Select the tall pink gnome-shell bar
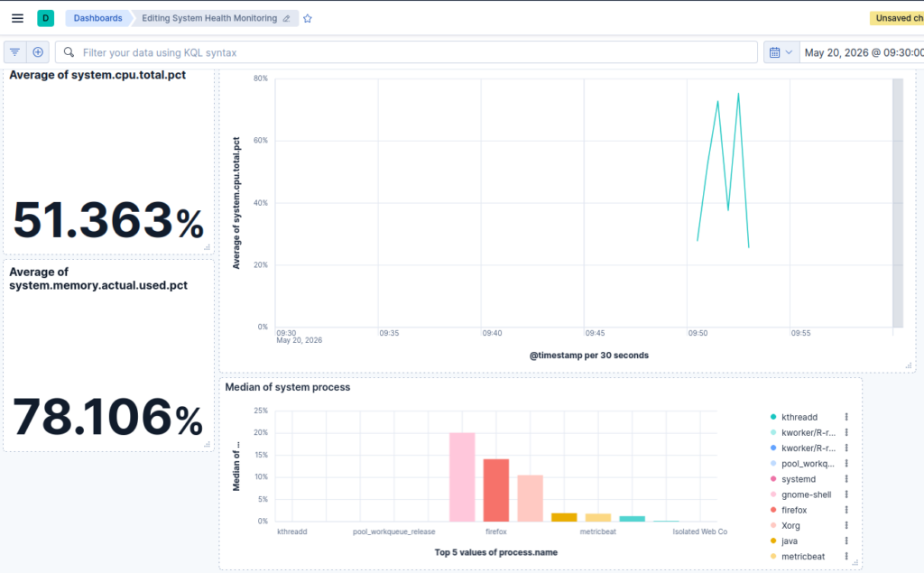The width and height of the screenshot is (924, 573). 462,477
